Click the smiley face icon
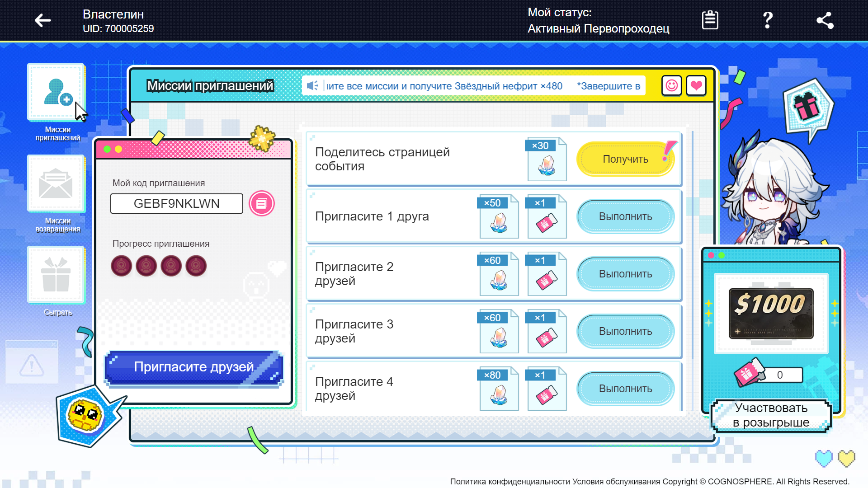 point(672,85)
